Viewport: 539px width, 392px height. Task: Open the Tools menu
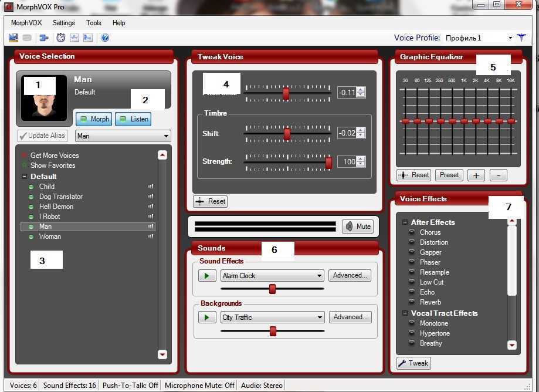pyautogui.click(x=93, y=23)
